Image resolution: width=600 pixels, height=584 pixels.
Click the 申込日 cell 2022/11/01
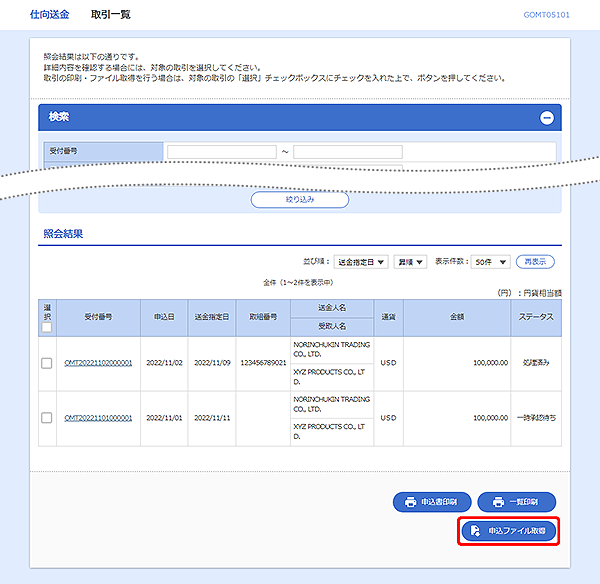click(x=164, y=418)
